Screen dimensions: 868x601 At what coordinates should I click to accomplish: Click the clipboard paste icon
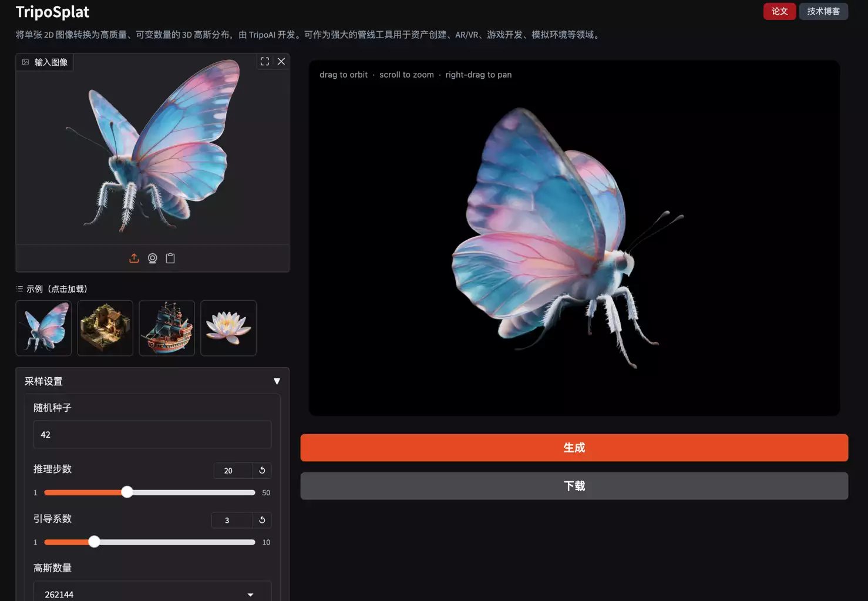(170, 258)
